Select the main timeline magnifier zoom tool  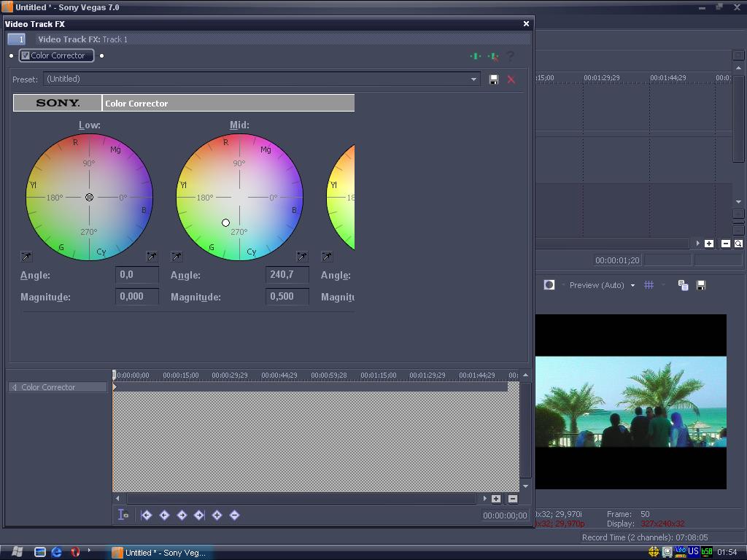point(738,244)
